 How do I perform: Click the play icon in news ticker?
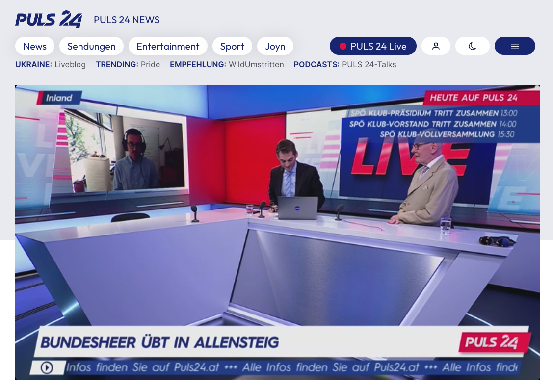tap(47, 367)
